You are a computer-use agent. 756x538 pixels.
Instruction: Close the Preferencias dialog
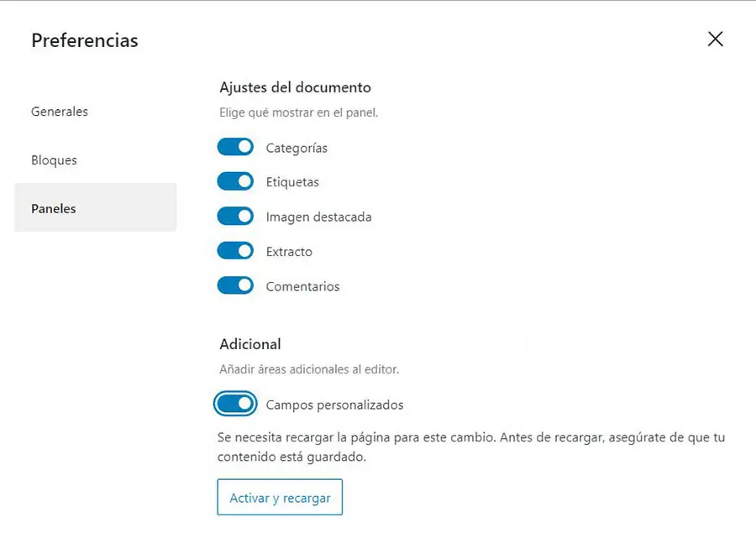(x=715, y=39)
